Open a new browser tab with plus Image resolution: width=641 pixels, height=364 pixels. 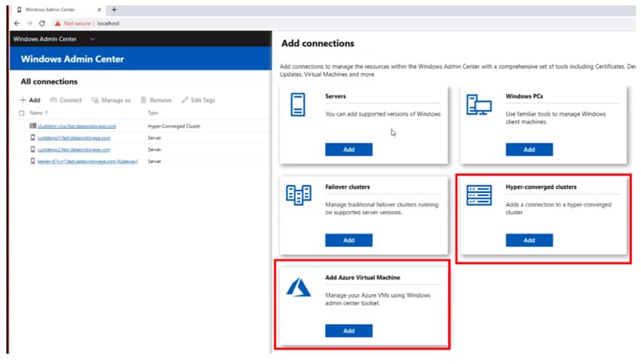click(114, 9)
